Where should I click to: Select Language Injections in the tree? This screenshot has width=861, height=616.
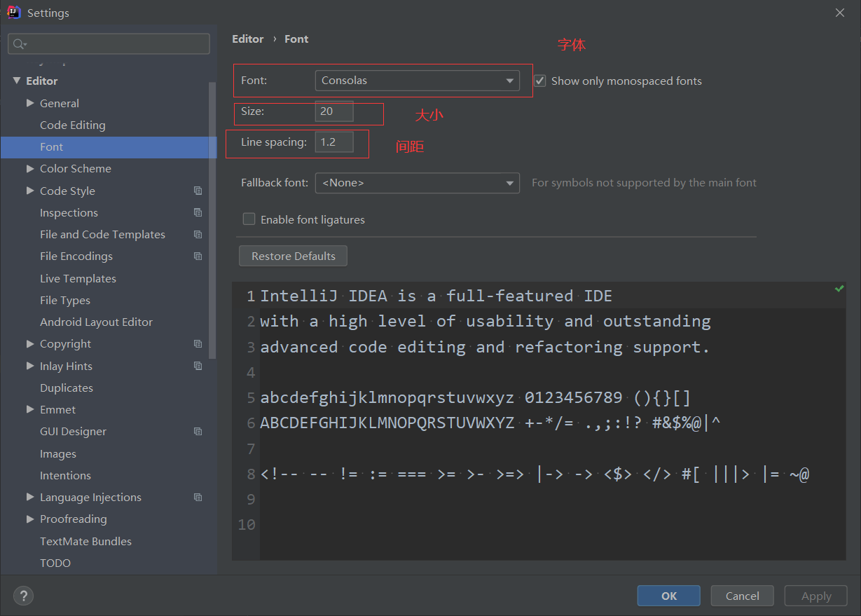coord(90,497)
